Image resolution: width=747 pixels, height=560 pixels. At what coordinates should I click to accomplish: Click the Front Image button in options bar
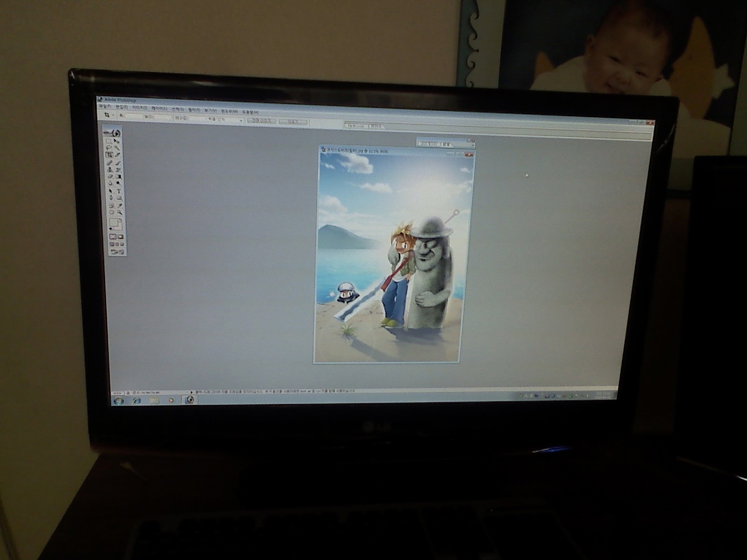coord(261,120)
